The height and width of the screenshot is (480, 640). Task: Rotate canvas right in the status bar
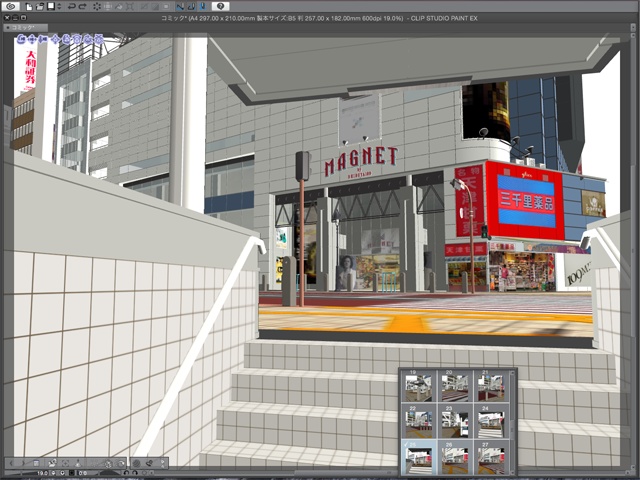coord(135,473)
